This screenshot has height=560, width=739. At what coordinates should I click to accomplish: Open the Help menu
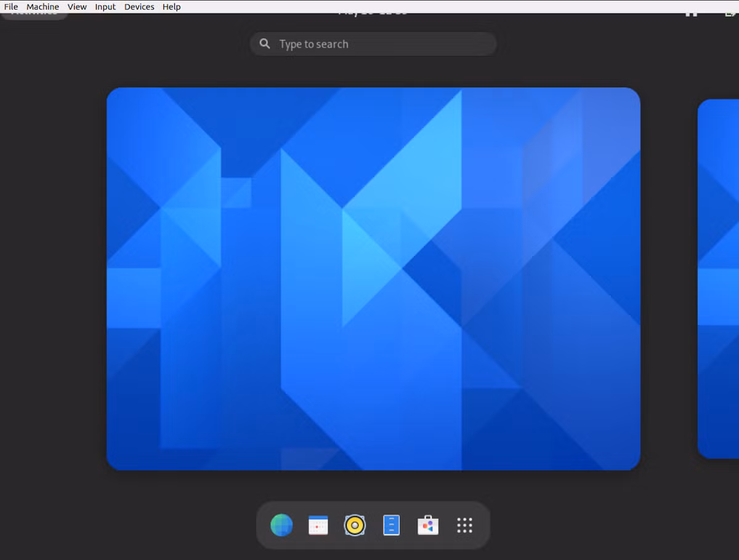point(172,7)
